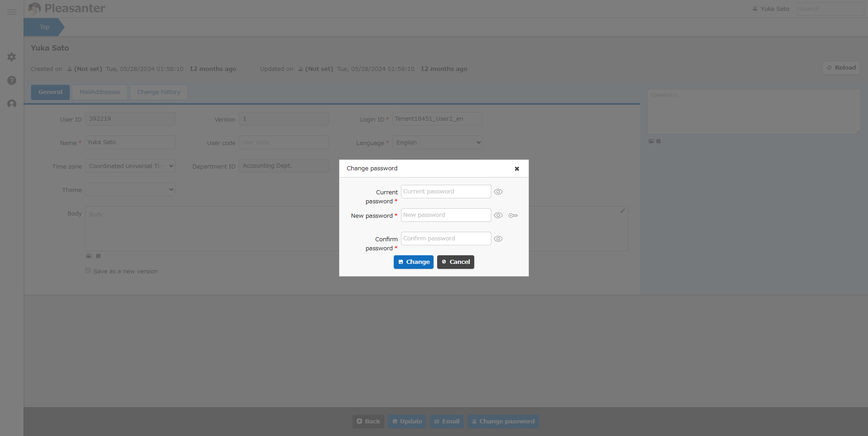Click the Change button in dialog

[x=414, y=262]
